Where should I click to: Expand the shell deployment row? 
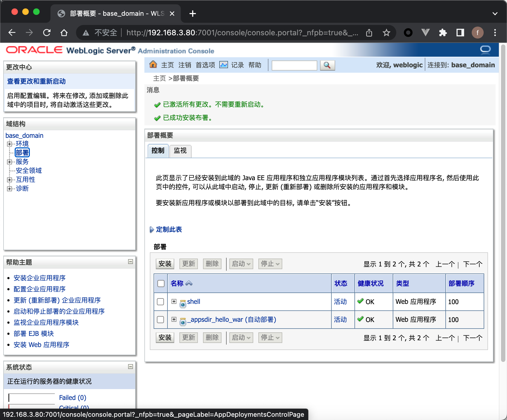click(x=174, y=301)
